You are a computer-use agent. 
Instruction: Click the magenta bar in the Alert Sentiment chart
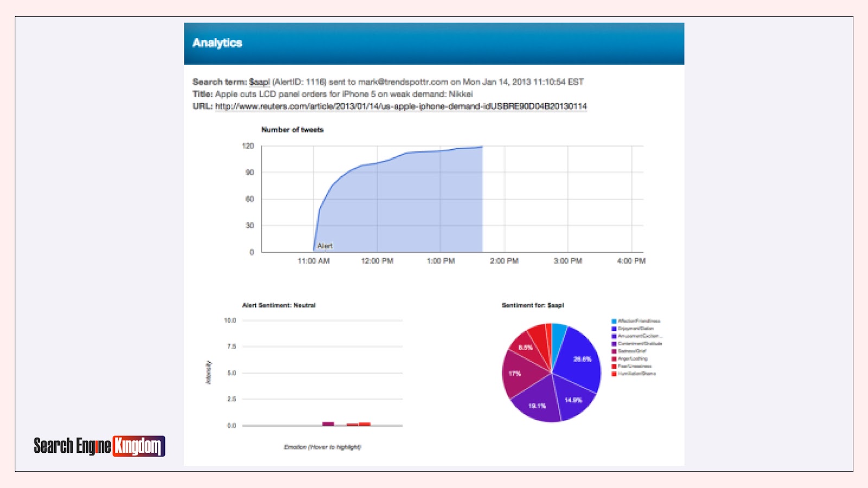328,423
